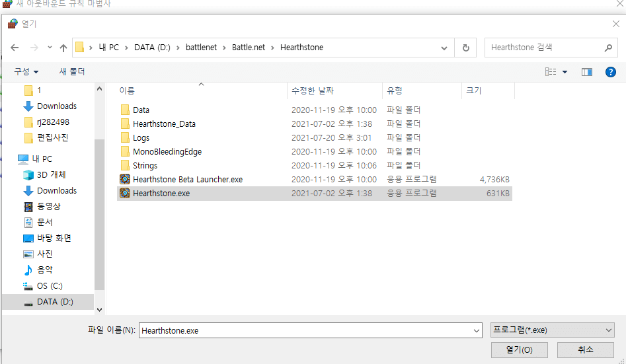This screenshot has height=364, width=626.
Task: Click the search magnifier icon
Action: (x=608, y=48)
